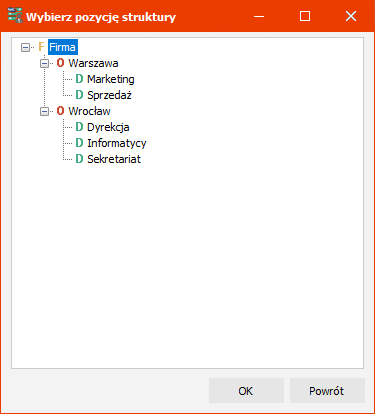Confirm selection with the OK button

point(246,391)
